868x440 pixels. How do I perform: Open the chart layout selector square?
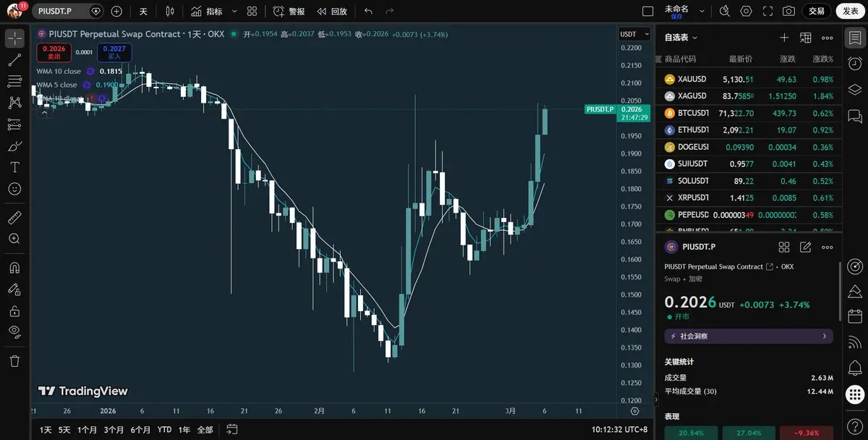pyautogui.click(x=647, y=11)
